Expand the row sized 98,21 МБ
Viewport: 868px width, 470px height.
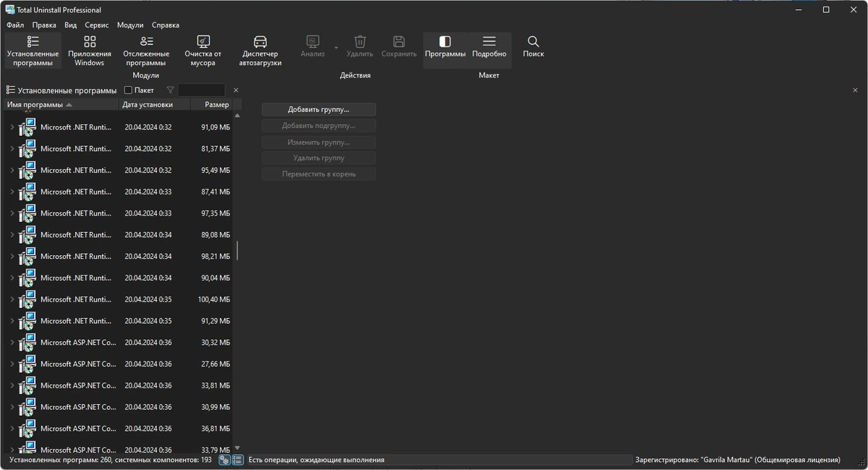[12, 257]
